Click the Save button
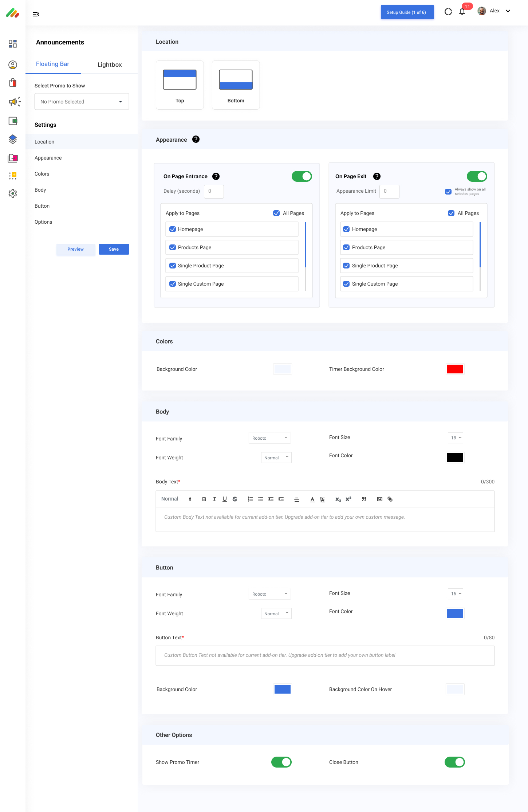The image size is (528, 812). pyautogui.click(x=114, y=249)
